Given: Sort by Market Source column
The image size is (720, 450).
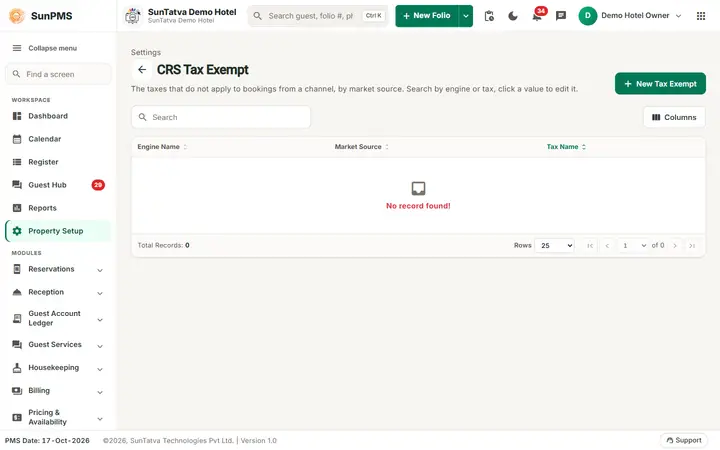Looking at the screenshot, I should point(361,147).
